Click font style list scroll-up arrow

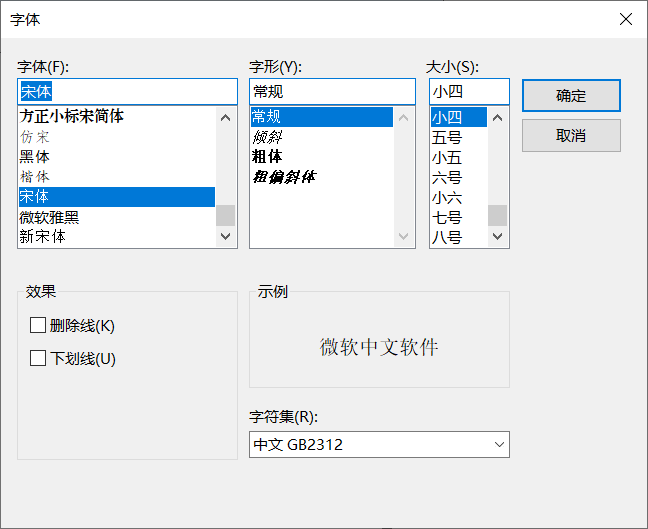404,118
